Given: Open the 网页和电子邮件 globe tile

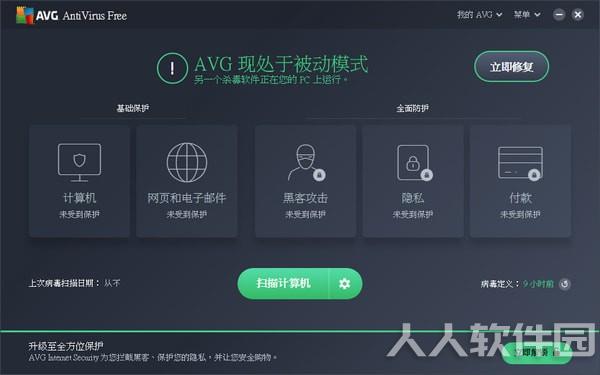Looking at the screenshot, I should [x=187, y=181].
